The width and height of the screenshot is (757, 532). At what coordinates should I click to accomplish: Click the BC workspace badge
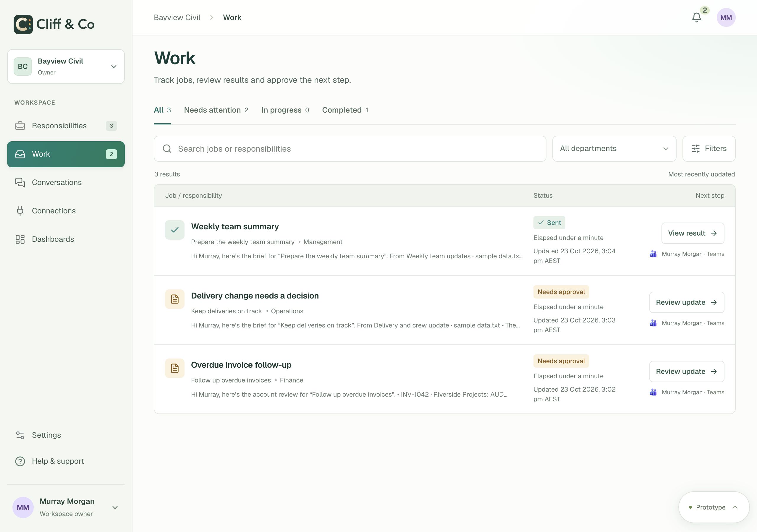[x=23, y=66]
